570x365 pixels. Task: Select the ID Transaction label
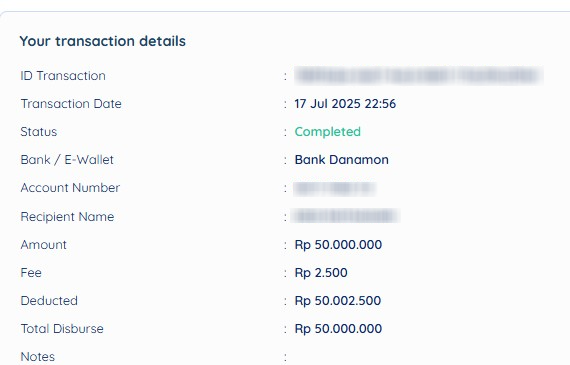coord(63,76)
